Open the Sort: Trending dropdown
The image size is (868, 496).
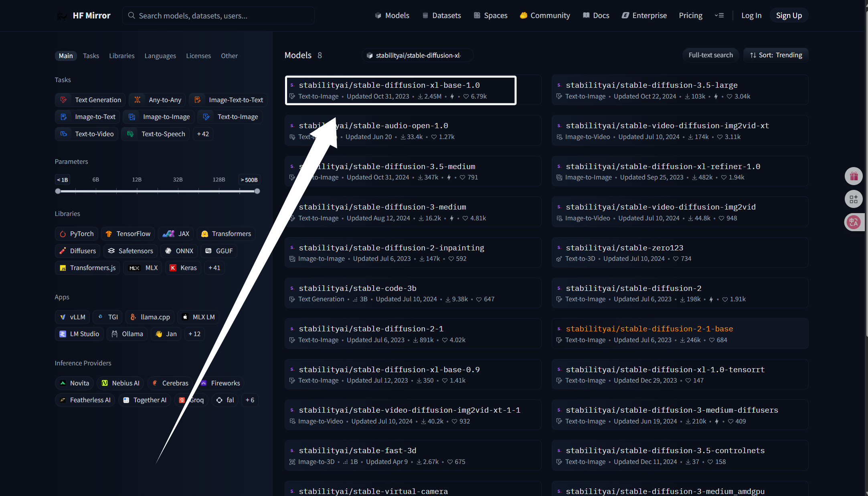click(x=776, y=55)
